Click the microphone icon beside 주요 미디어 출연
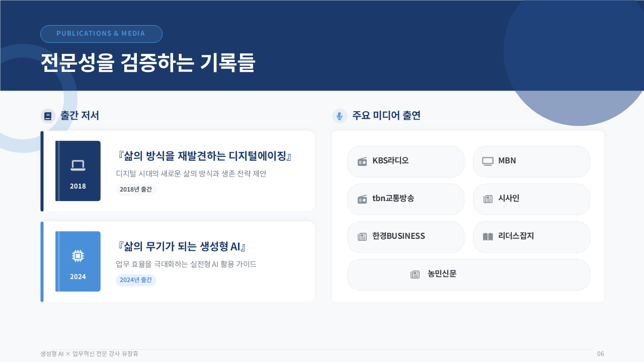Viewport: 644px width, 362px height. (340, 116)
